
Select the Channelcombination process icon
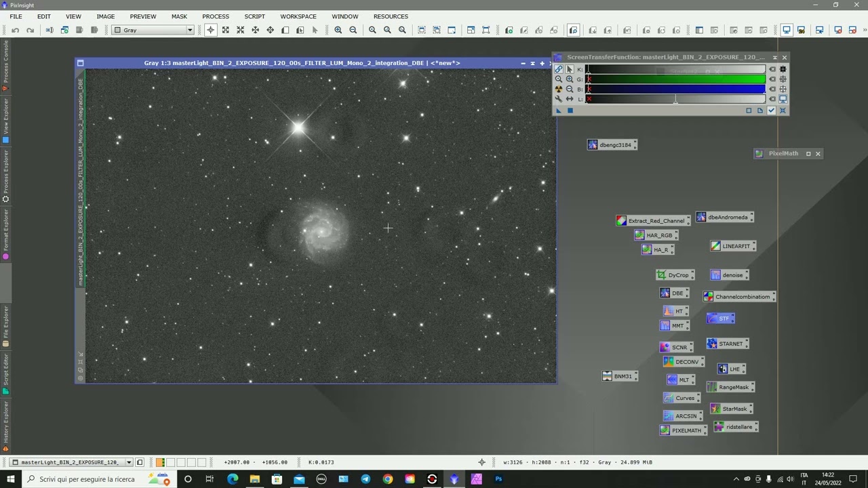(x=738, y=296)
